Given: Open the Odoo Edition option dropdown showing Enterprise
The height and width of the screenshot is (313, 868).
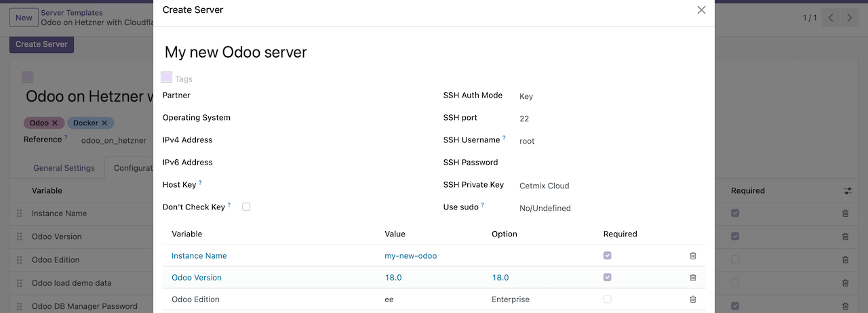Looking at the screenshot, I should click(x=511, y=299).
